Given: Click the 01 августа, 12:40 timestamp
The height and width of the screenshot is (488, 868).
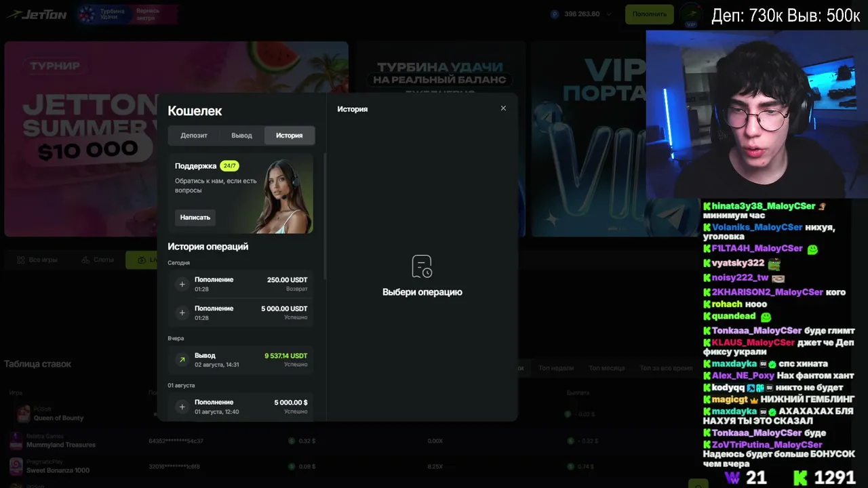Looking at the screenshot, I should coord(217,411).
